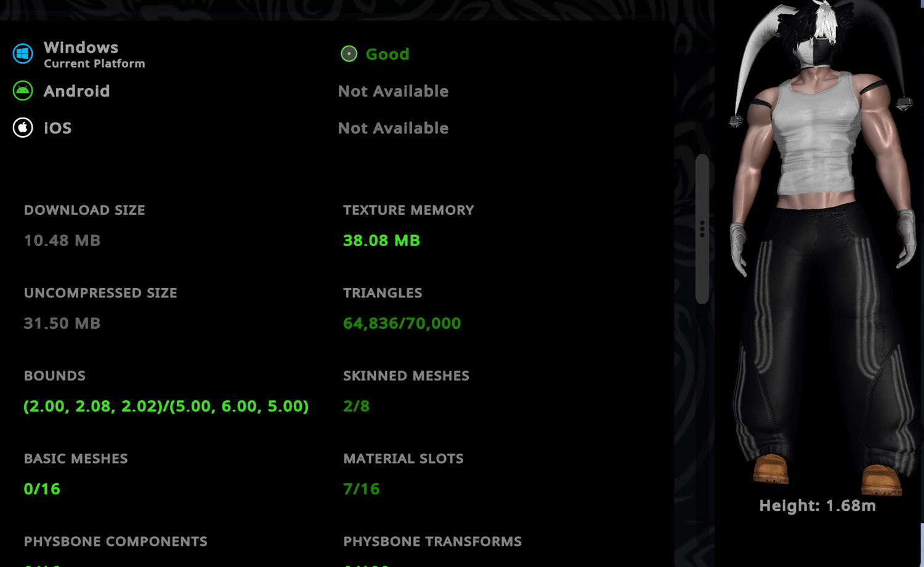Click the green Good performance rank icon
The width and height of the screenshot is (924, 567).
point(349,54)
